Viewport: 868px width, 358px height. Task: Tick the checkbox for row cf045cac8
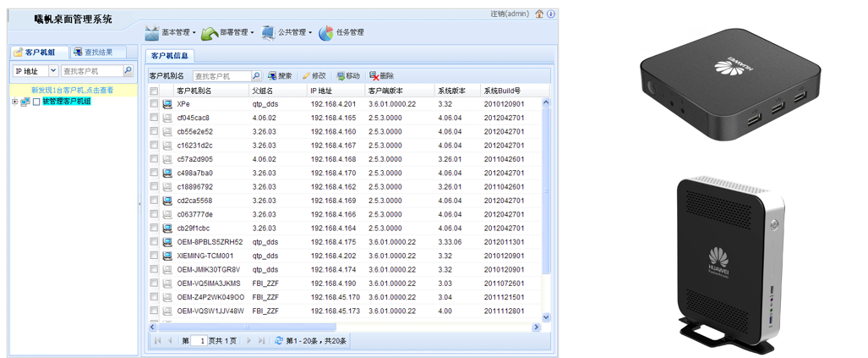154,118
